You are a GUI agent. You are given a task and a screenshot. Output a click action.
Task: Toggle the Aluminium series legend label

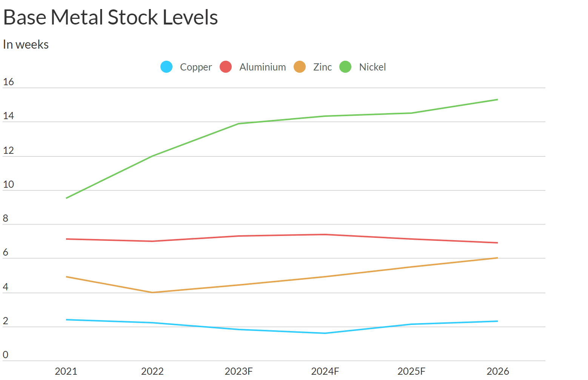pyautogui.click(x=262, y=67)
